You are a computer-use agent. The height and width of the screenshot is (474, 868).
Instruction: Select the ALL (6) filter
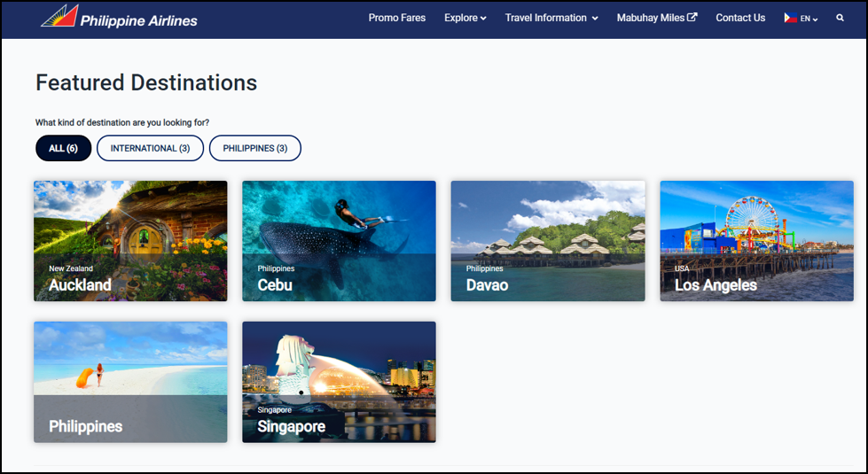tap(63, 148)
